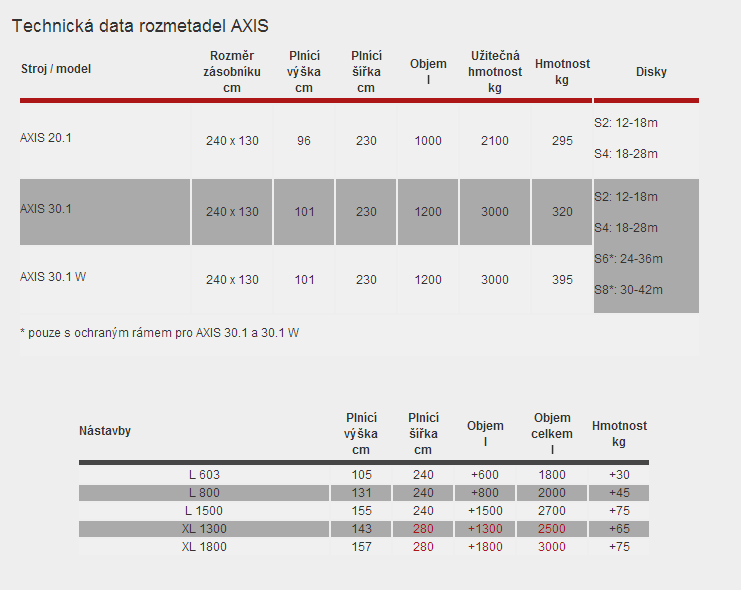Click the 'Užitečná hmotnost kg' column header
The height and width of the screenshot is (590, 741).
[494, 71]
